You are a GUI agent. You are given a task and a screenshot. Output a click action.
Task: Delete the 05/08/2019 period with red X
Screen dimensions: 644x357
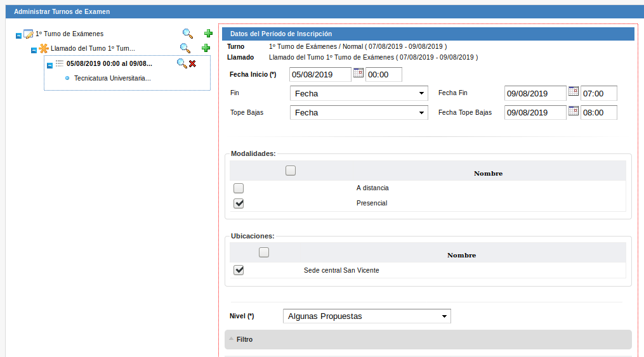tap(192, 63)
